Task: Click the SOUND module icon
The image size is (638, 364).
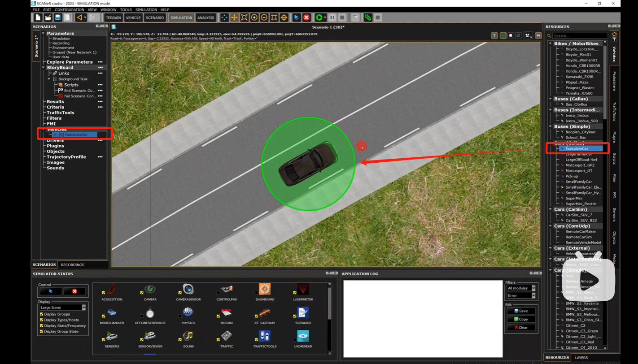Action: [188, 337]
